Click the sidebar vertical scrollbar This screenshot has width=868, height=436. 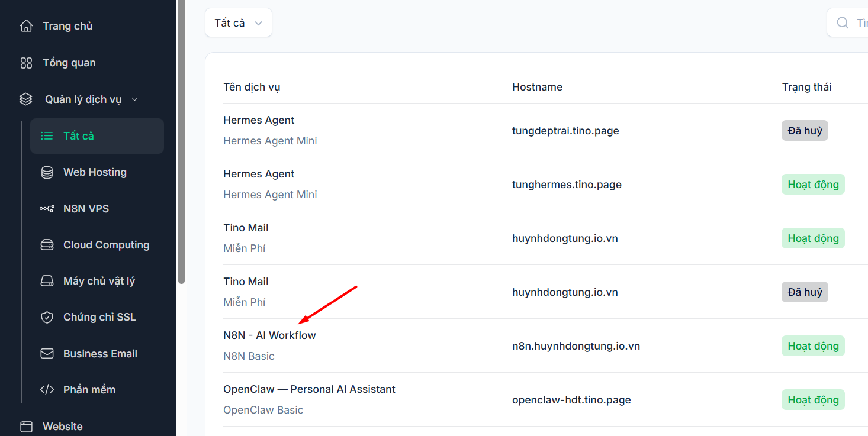[x=181, y=142]
